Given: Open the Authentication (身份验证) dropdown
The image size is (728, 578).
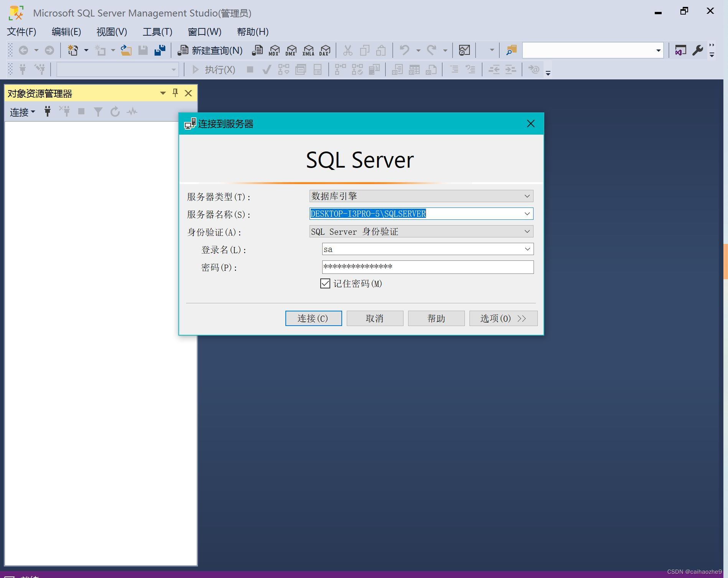Looking at the screenshot, I should (x=421, y=231).
